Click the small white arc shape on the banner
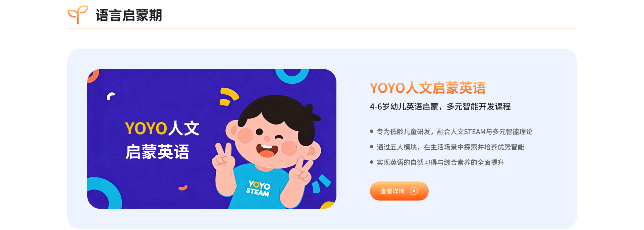This screenshot has width=644, height=230. [x=111, y=96]
